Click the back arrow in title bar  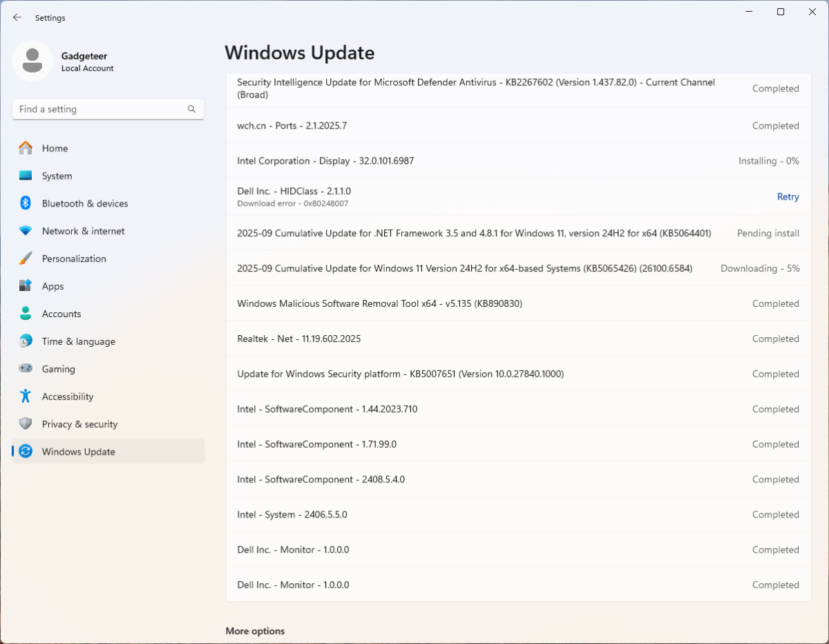[x=17, y=17]
